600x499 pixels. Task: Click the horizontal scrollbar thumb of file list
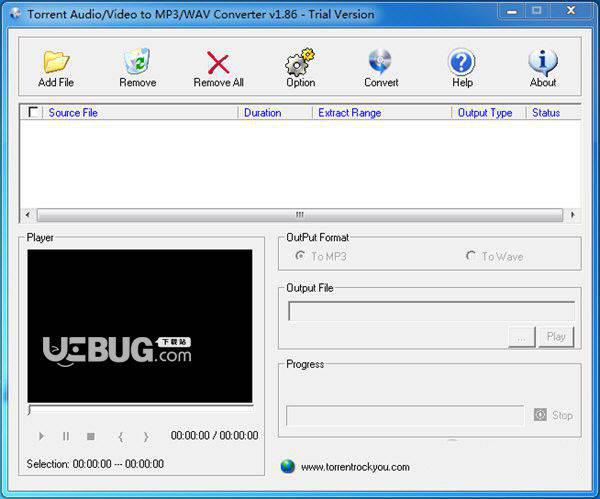pos(300,215)
